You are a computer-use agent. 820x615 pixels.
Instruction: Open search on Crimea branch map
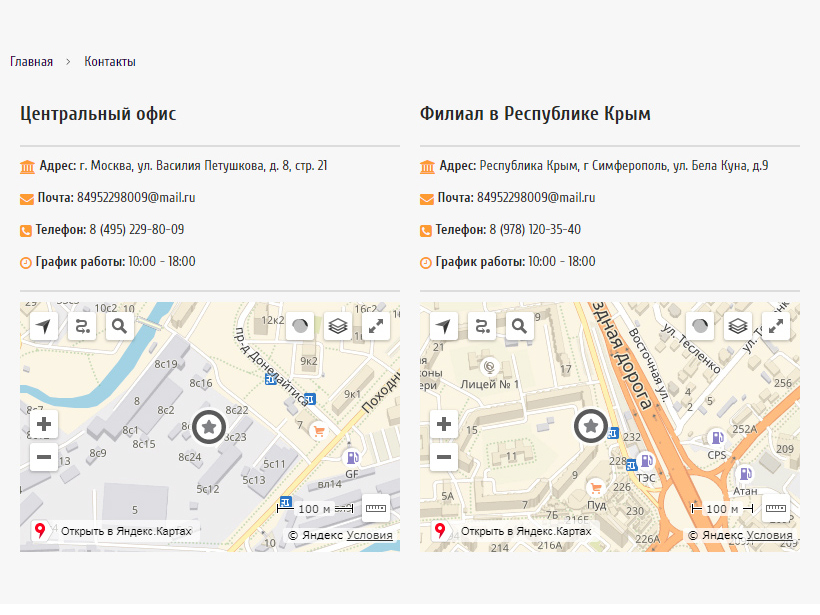(519, 326)
